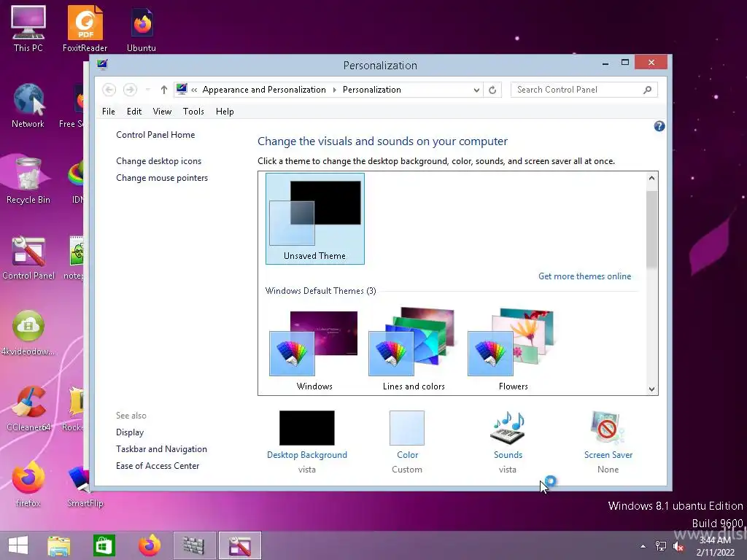
Task: Open the Store taskbar icon
Action: tap(104, 545)
